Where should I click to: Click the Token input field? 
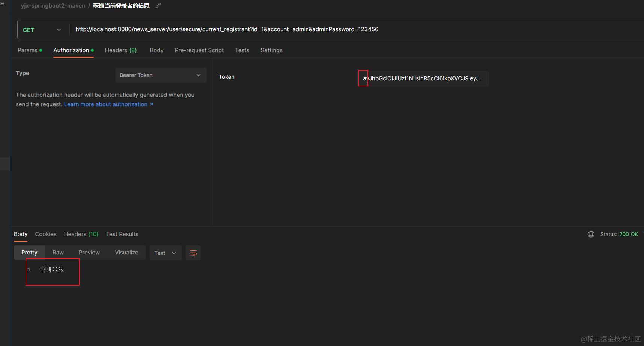(423, 78)
